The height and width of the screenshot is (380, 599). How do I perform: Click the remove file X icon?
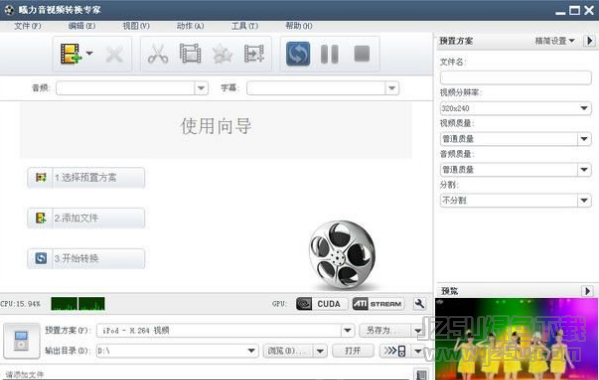114,55
